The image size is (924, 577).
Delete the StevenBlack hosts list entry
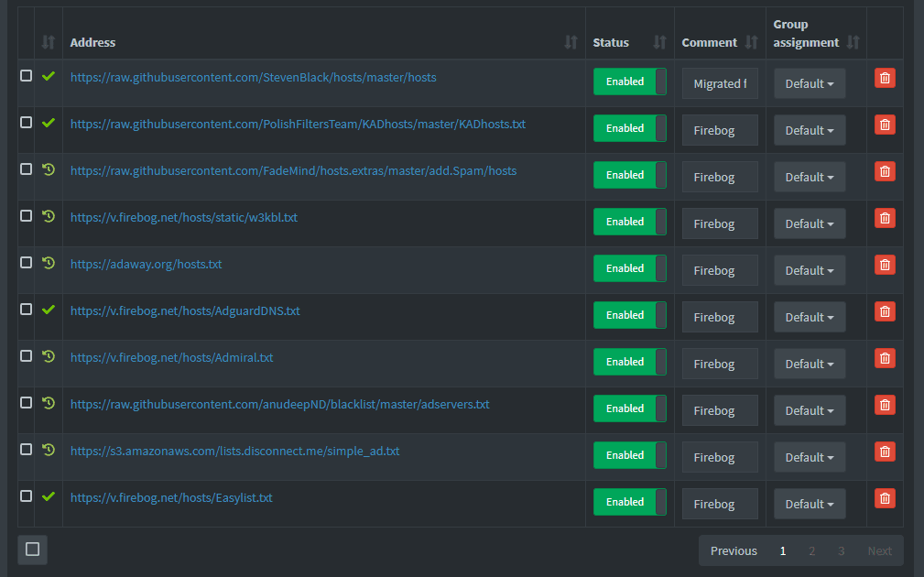pyautogui.click(x=885, y=78)
